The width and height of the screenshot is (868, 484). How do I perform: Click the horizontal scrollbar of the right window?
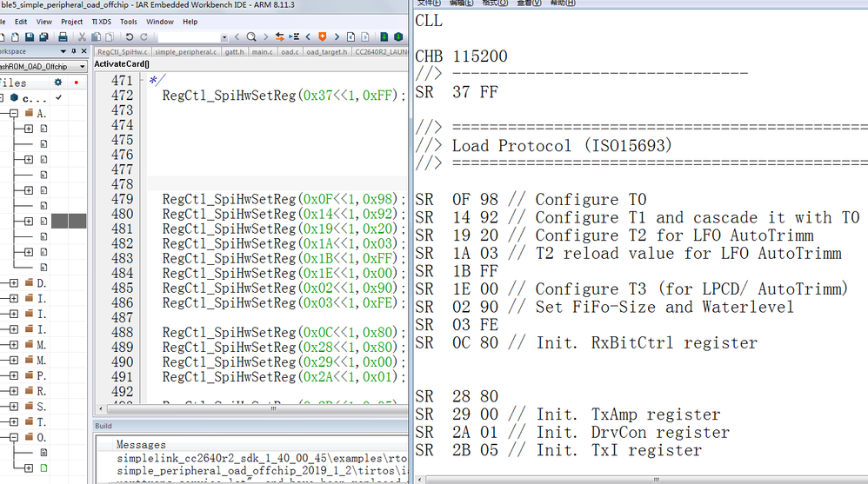(x=656, y=480)
